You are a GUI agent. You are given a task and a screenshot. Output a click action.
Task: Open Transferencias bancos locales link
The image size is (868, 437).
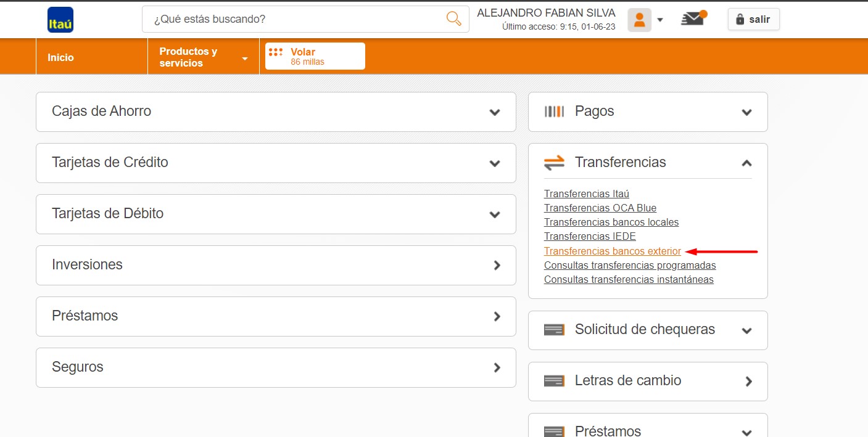pyautogui.click(x=611, y=222)
